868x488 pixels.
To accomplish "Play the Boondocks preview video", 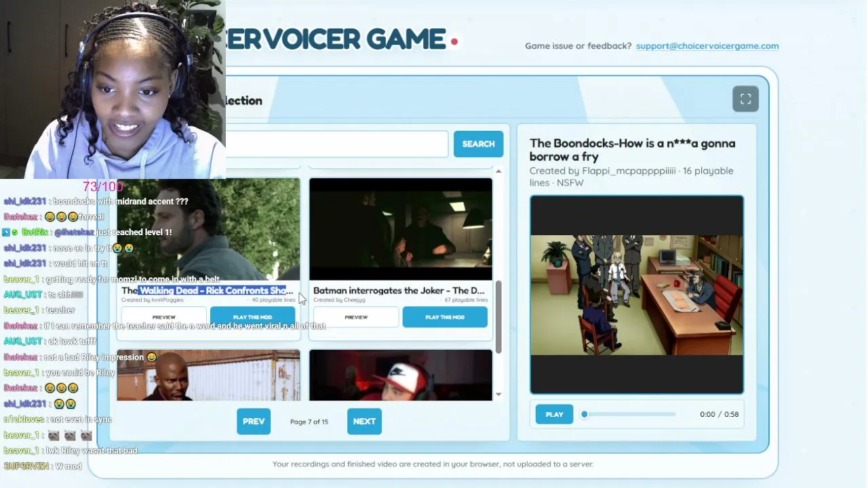I will coord(554,415).
